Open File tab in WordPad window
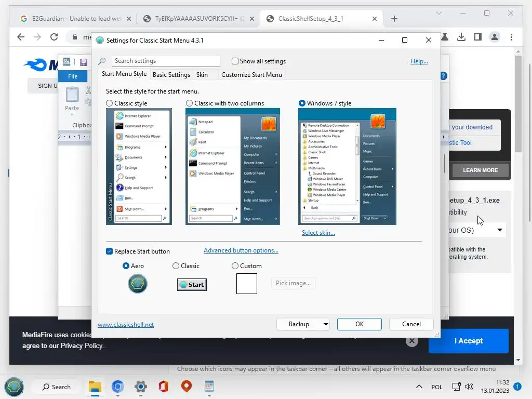 [x=73, y=76]
